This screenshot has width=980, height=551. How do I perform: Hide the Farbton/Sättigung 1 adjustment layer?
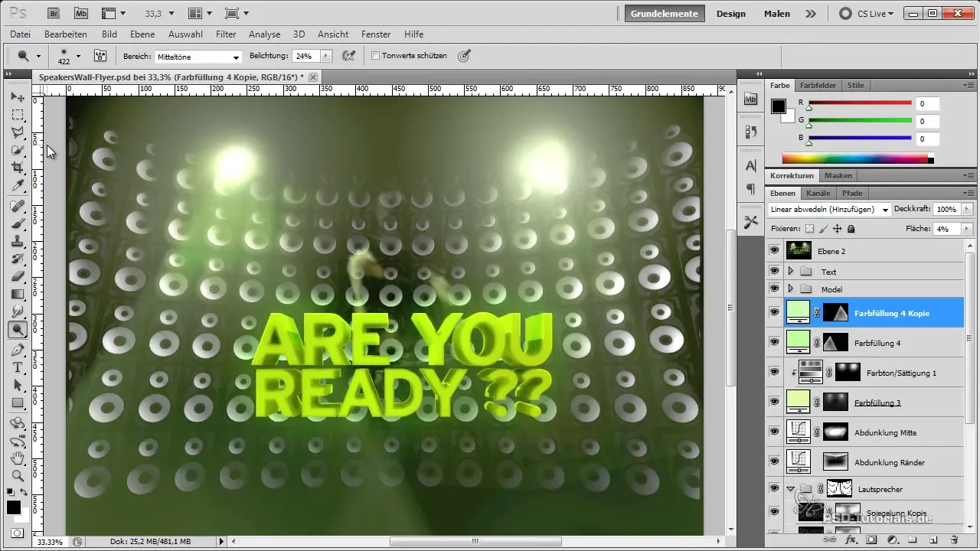[x=774, y=373]
